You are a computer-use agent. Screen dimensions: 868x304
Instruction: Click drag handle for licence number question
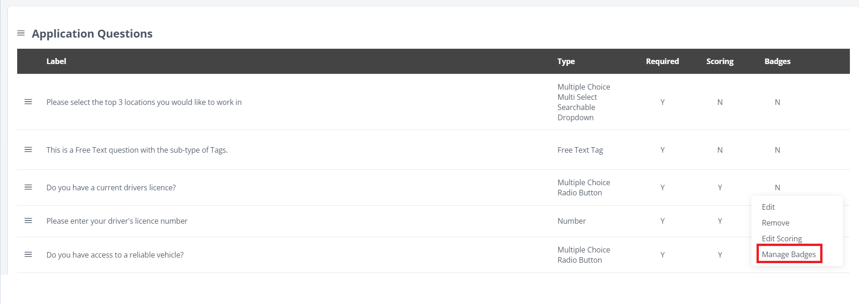28,220
